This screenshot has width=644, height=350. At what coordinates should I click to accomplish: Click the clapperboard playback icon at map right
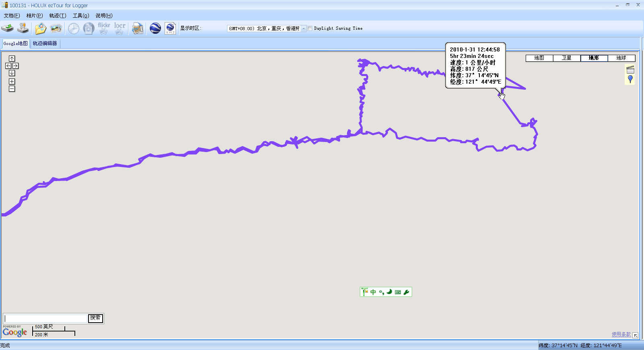(630, 69)
